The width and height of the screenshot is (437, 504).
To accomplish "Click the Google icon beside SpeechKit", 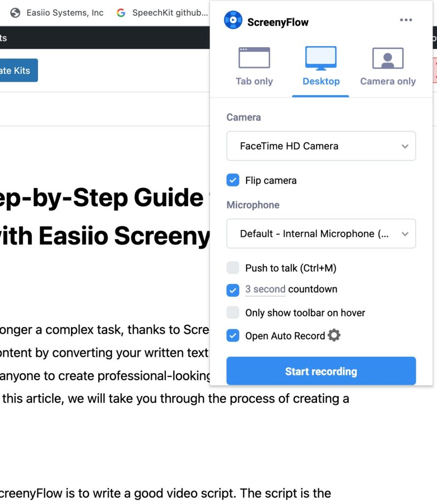I will (x=121, y=13).
